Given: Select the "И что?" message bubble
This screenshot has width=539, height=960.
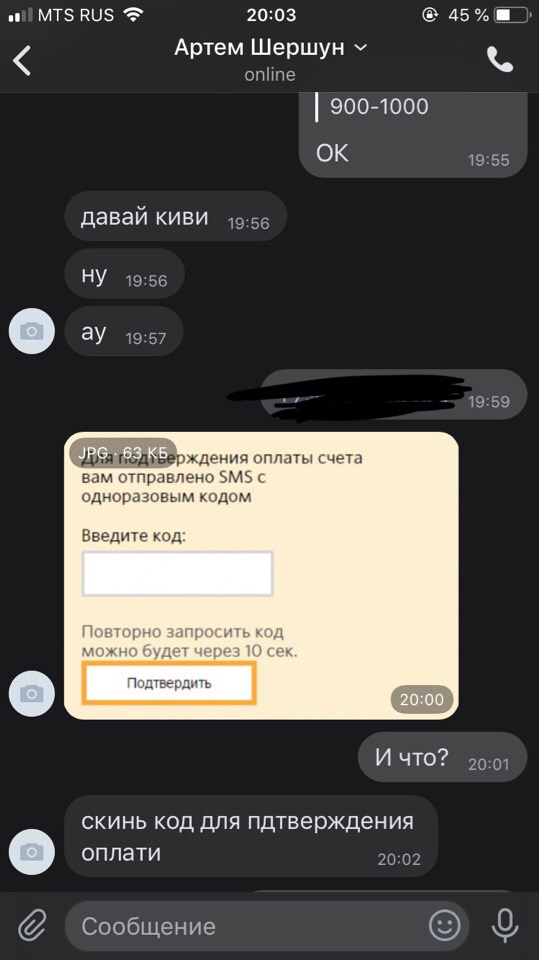Looking at the screenshot, I should point(442,757).
